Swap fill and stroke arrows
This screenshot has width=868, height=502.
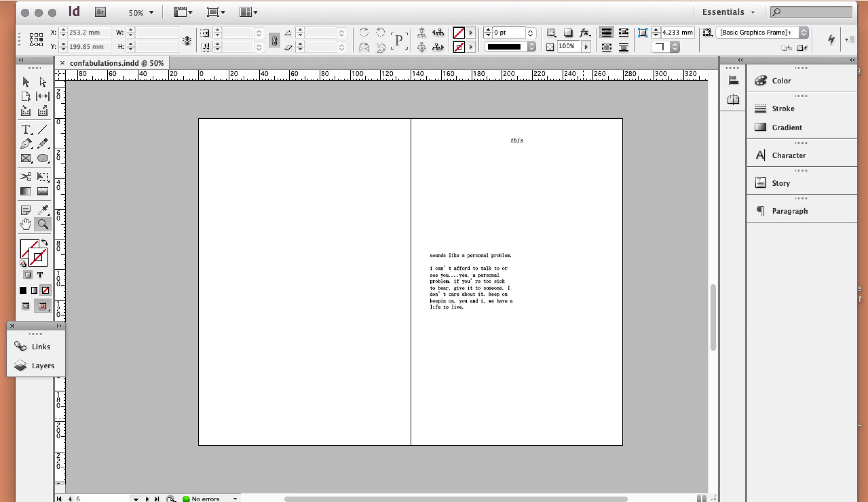(44, 242)
